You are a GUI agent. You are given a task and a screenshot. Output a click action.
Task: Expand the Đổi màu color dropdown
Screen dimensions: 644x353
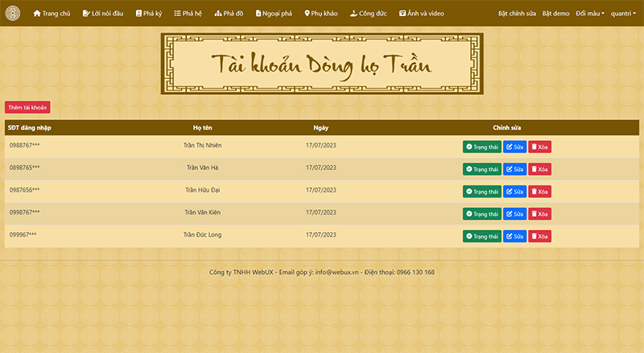point(590,14)
